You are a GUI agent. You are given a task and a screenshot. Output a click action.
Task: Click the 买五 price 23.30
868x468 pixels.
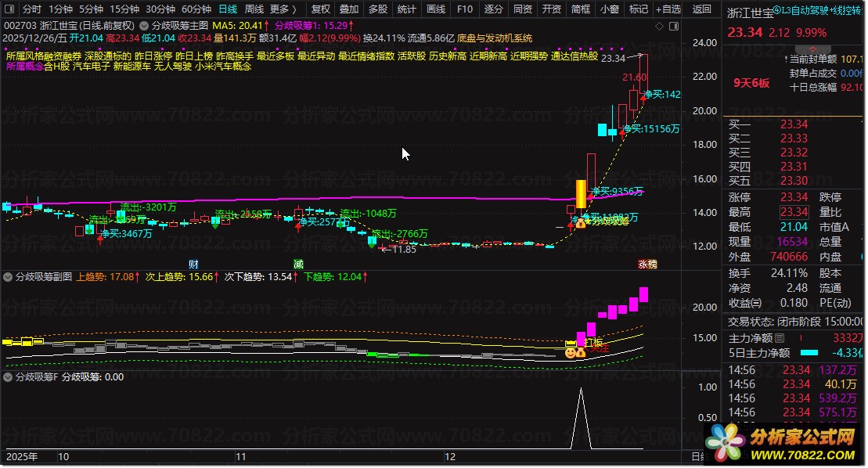click(x=794, y=180)
